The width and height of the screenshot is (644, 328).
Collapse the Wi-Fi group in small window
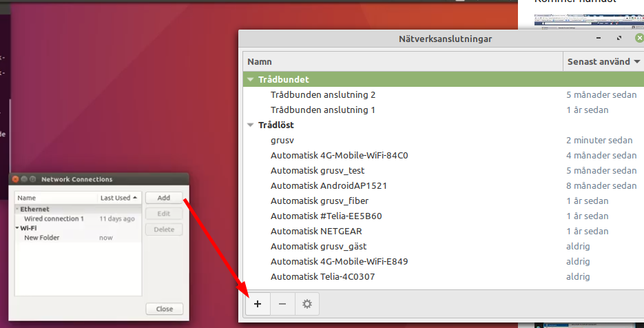(17, 228)
